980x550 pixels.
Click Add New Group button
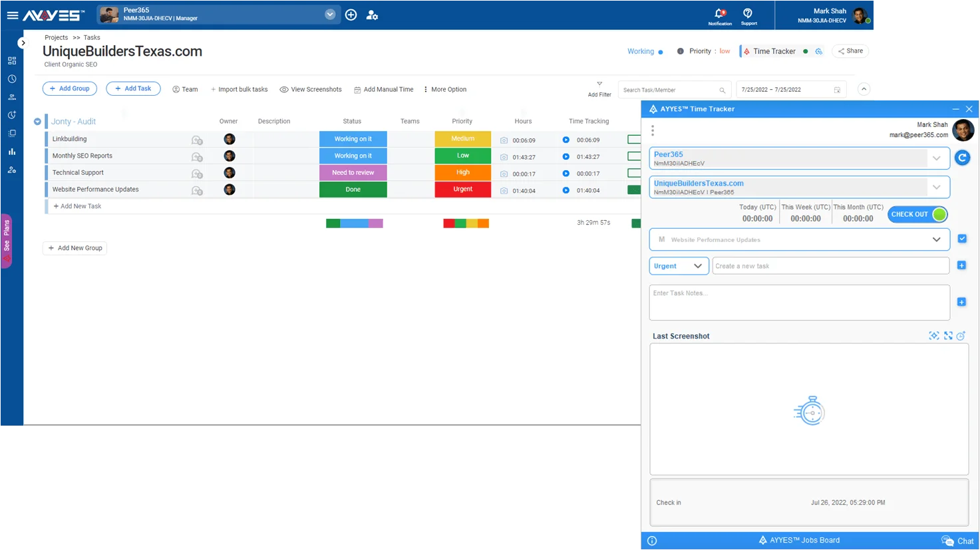75,248
